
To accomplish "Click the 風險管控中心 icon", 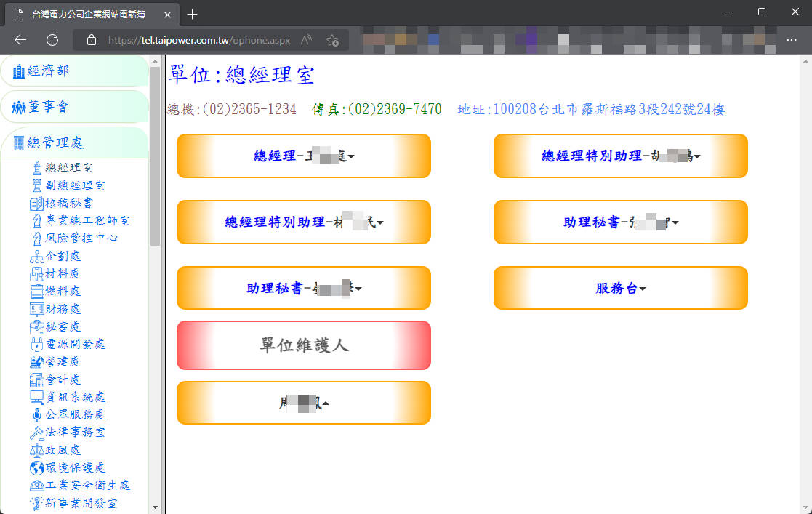I will (37, 238).
